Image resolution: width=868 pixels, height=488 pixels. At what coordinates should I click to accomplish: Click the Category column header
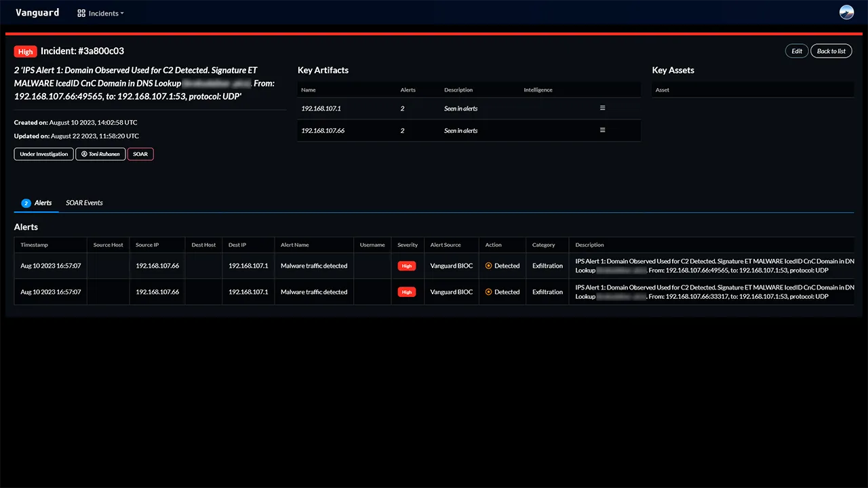544,245
